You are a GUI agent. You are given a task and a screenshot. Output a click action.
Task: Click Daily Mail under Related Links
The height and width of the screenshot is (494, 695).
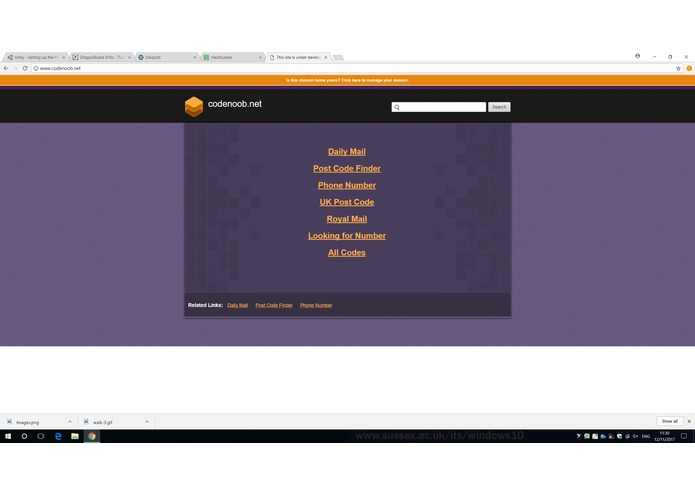point(237,305)
